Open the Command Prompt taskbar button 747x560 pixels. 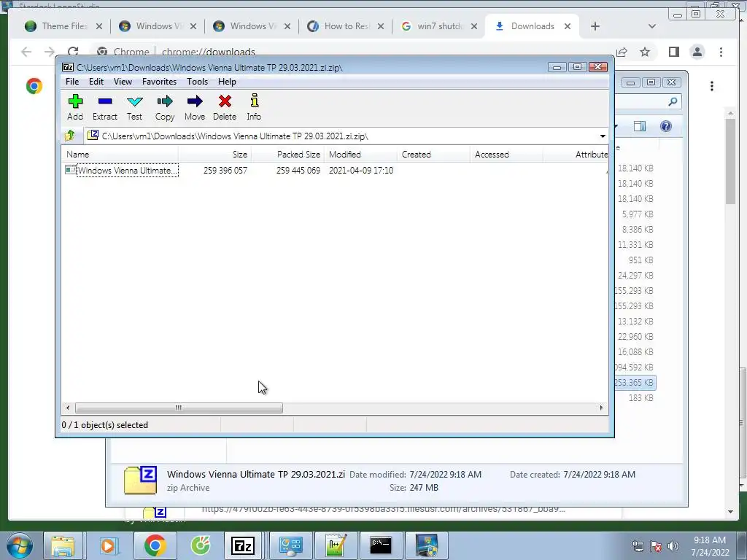381,545
